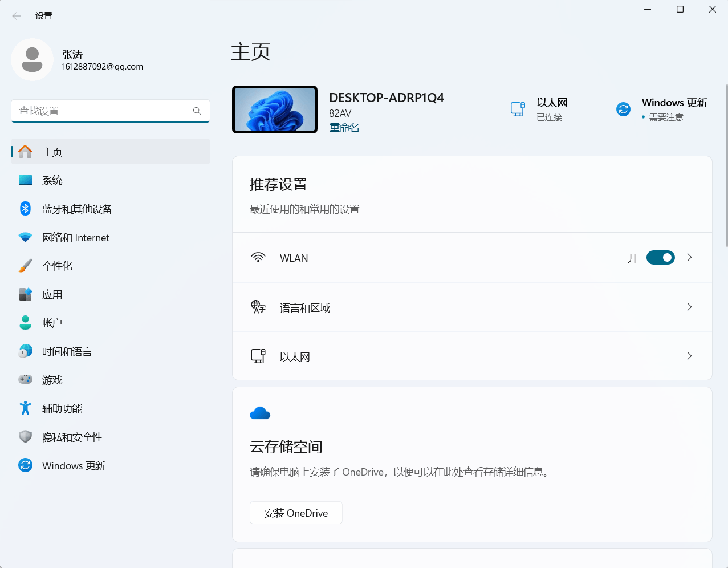Open 应用 settings page
Image resolution: width=728 pixels, height=568 pixels.
(111, 294)
